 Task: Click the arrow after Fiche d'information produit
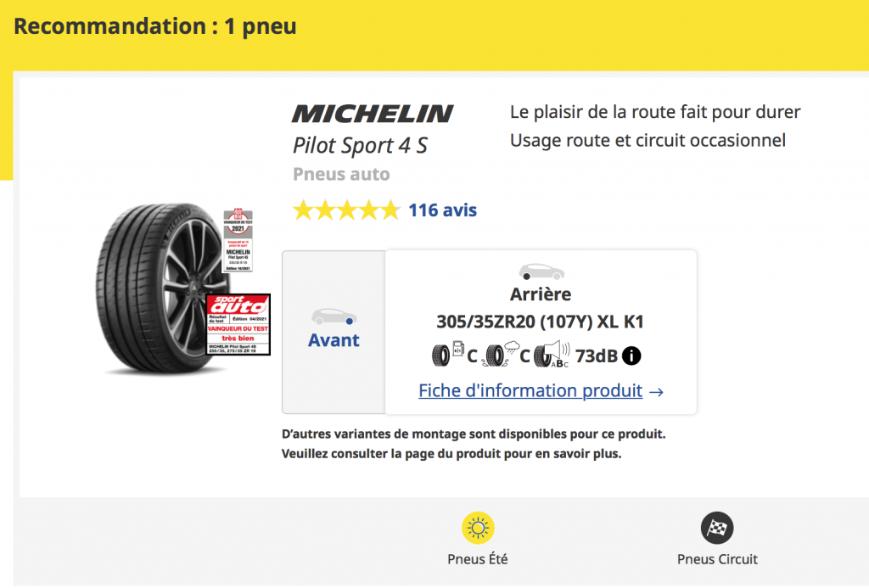(x=656, y=392)
